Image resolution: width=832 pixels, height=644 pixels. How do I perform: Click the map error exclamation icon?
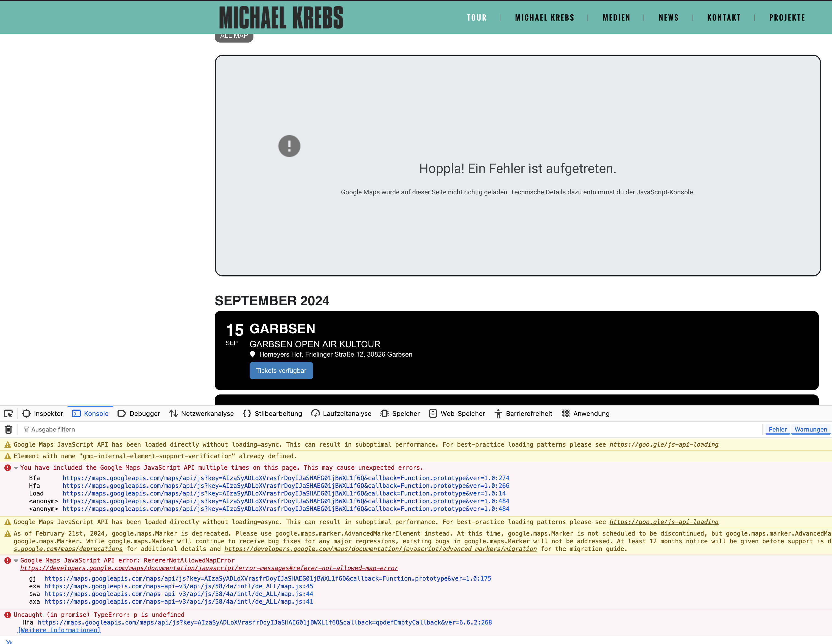click(x=289, y=146)
